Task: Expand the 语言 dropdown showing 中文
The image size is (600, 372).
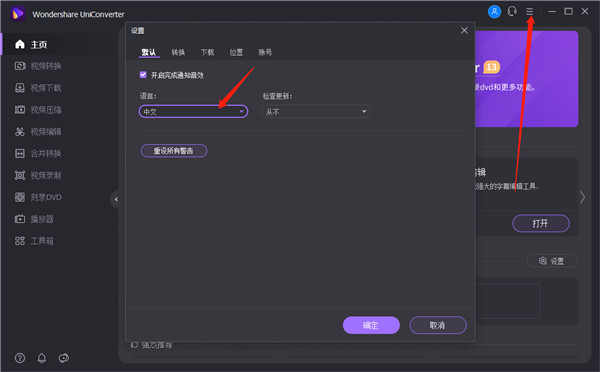Action: (x=193, y=111)
